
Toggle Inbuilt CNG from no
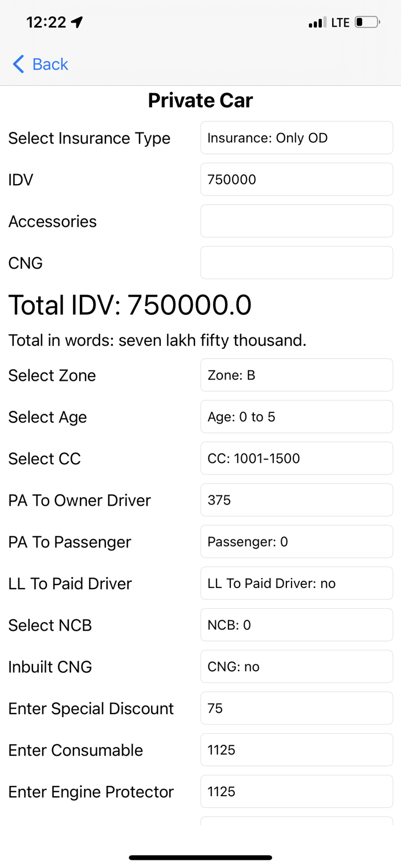point(296,667)
